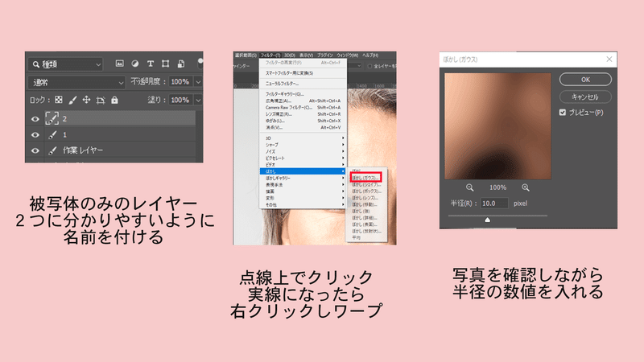Open the ウィンドウ(W) menu

pyautogui.click(x=348, y=55)
